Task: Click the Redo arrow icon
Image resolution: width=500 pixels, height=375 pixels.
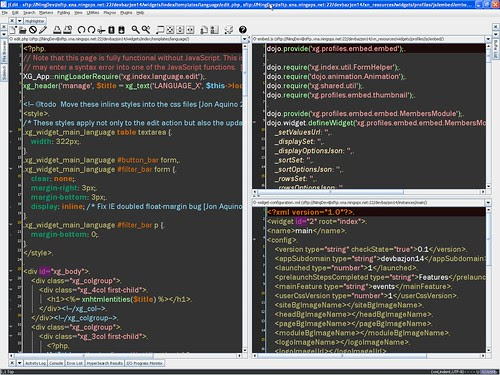Action: coord(91,30)
